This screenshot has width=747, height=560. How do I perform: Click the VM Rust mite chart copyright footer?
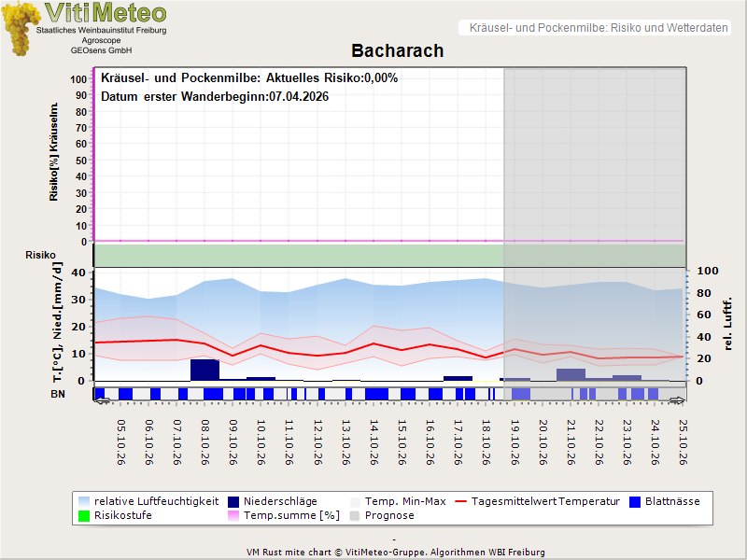tap(395, 553)
